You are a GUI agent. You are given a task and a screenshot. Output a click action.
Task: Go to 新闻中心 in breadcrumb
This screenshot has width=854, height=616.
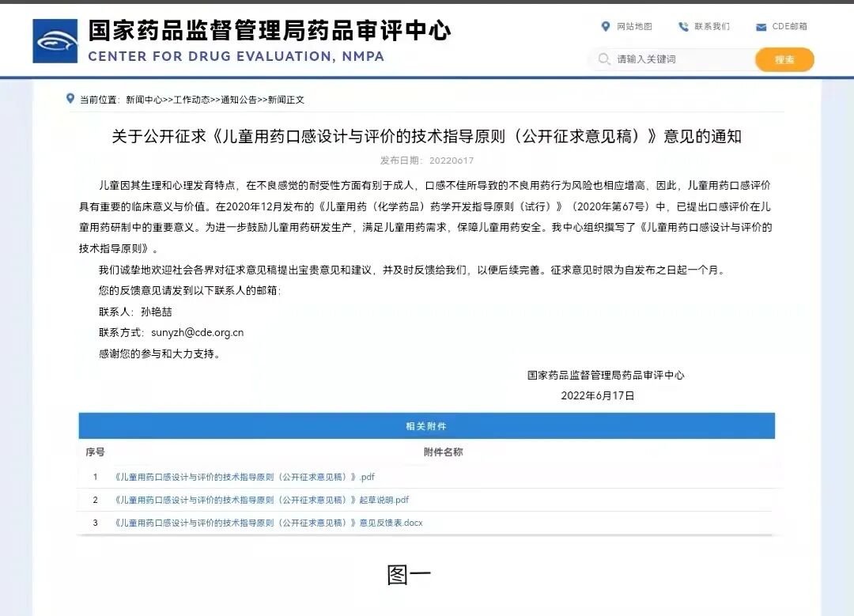point(144,100)
